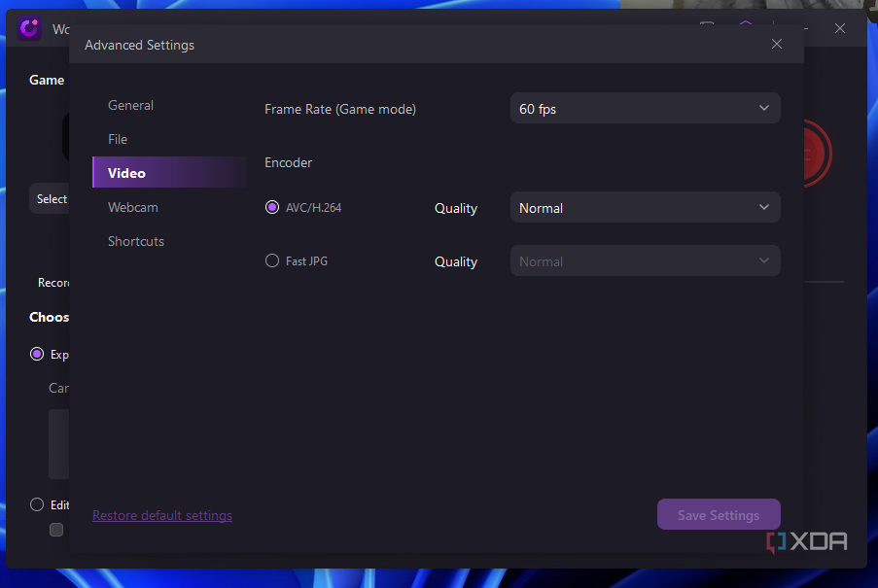Close the Advanced Settings dialog
This screenshot has width=878, height=588.
[777, 44]
